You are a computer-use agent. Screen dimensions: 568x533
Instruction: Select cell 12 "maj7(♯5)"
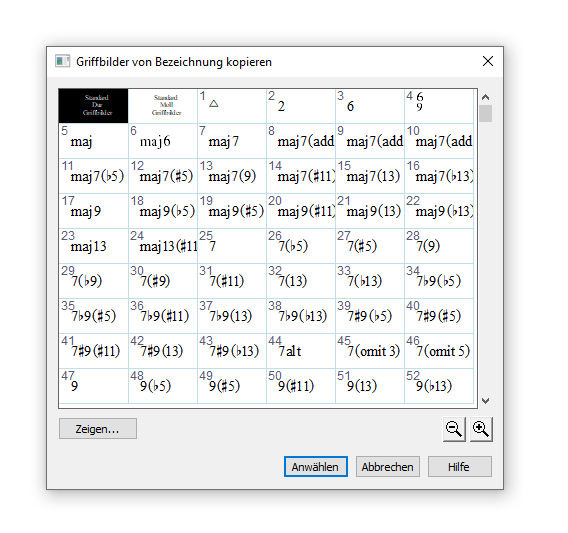163,176
